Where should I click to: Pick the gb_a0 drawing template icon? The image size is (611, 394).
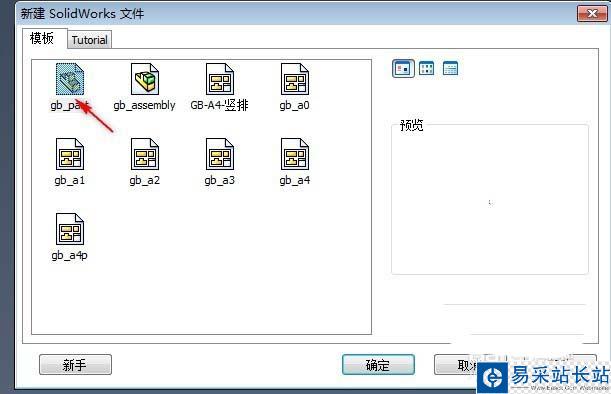point(295,79)
